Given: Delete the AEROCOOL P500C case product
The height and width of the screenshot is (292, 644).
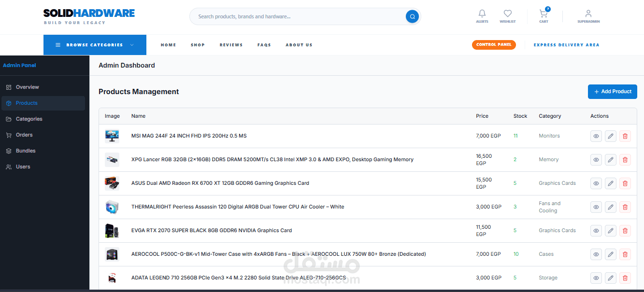Looking at the screenshot, I should (x=625, y=254).
